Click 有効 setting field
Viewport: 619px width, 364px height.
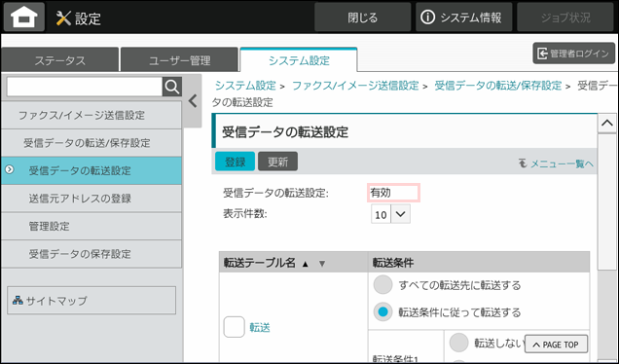(x=393, y=193)
